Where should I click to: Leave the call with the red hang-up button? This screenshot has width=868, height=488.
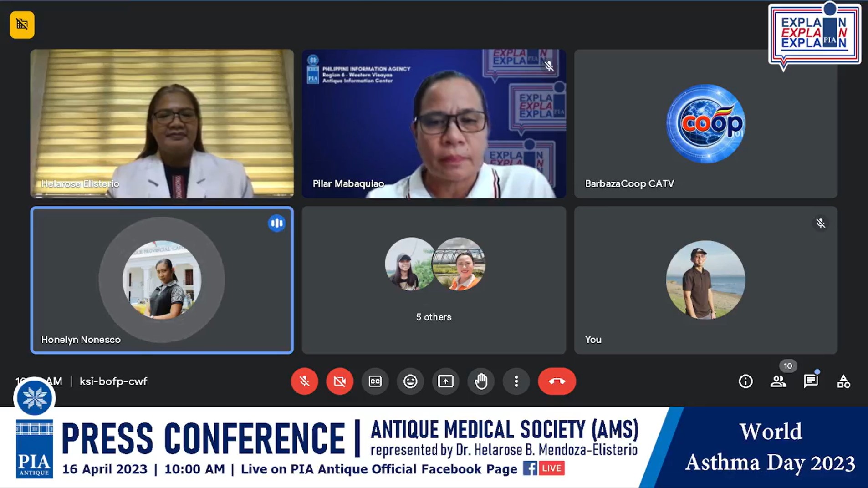point(557,381)
